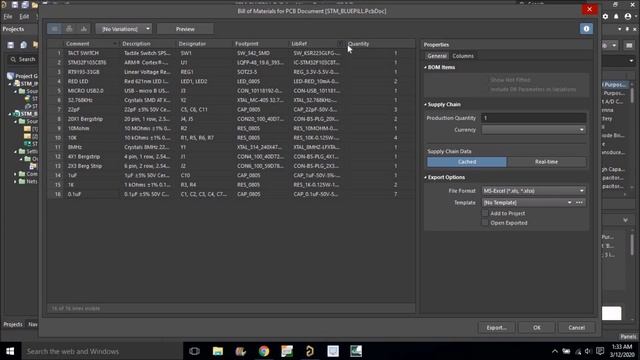Click the search icon in the Projects panel
This screenshot has height=360, width=640.
click(13, 60)
